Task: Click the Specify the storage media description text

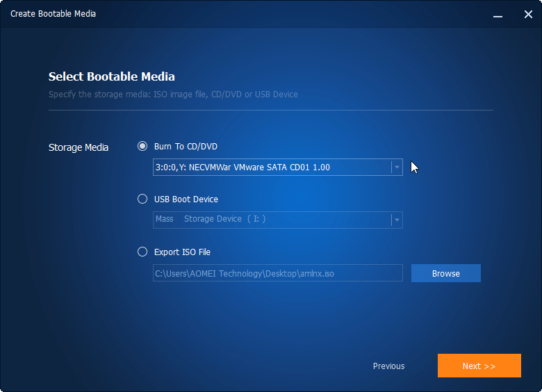Action: [173, 94]
